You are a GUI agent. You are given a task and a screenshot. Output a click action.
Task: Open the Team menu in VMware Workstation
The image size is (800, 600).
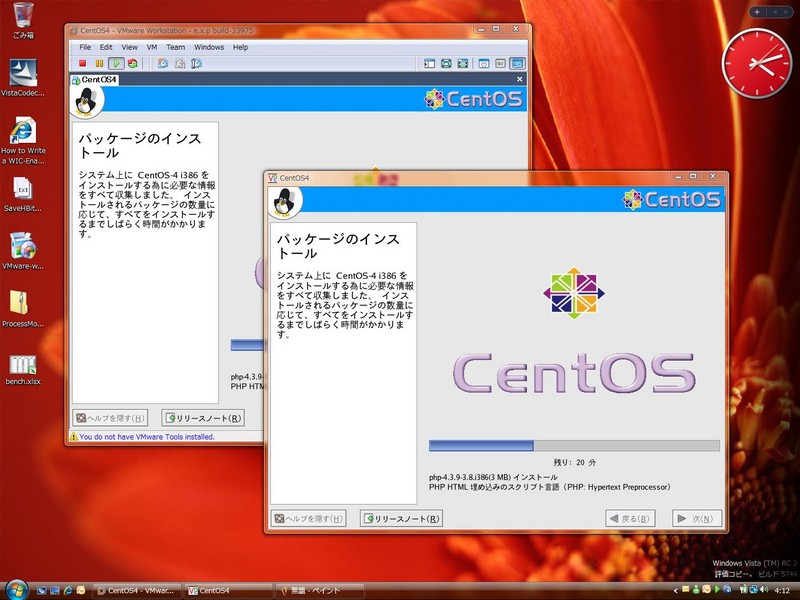176,47
